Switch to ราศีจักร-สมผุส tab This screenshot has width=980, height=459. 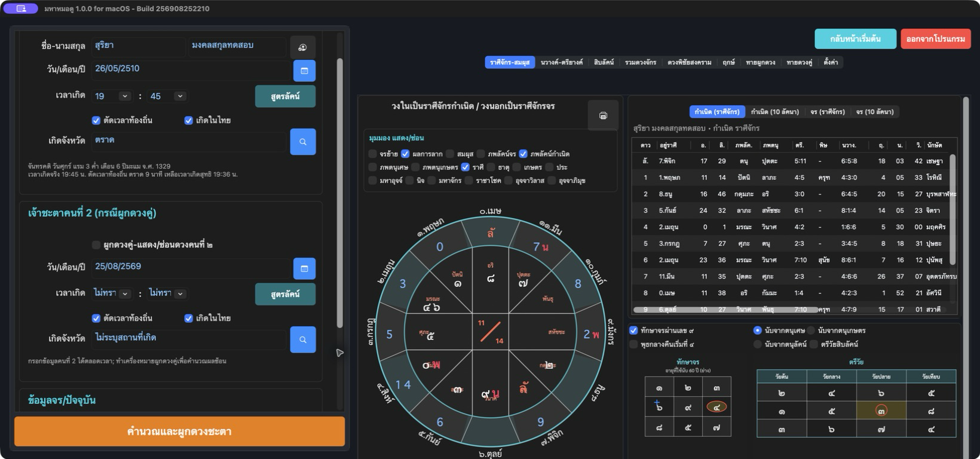click(510, 62)
